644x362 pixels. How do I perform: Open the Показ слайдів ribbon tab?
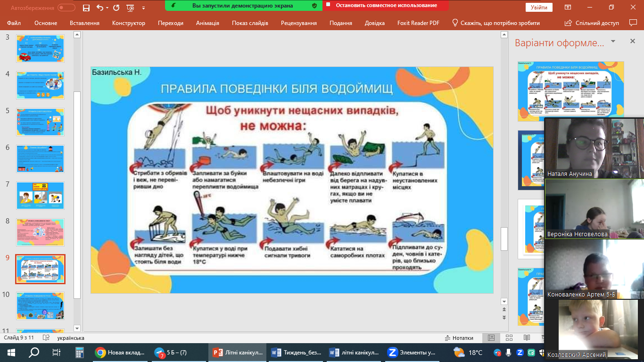[250, 23]
